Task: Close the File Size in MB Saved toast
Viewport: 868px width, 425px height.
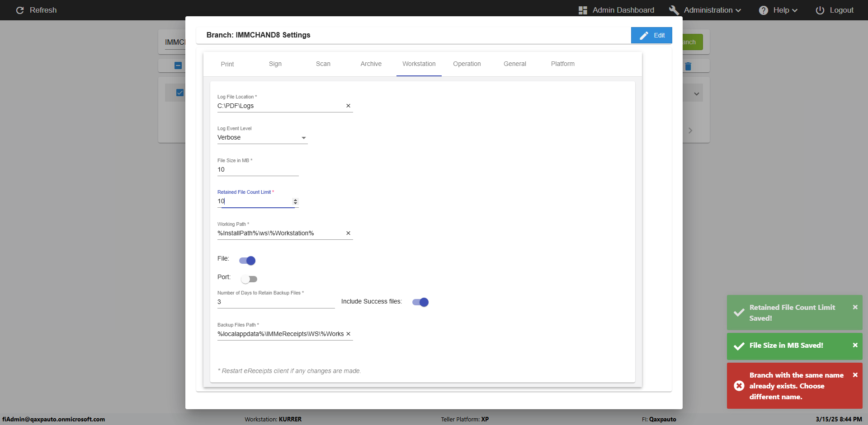Action: [x=855, y=345]
